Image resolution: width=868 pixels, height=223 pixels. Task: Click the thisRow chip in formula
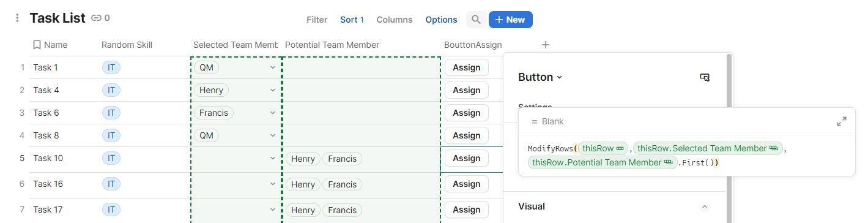603,148
